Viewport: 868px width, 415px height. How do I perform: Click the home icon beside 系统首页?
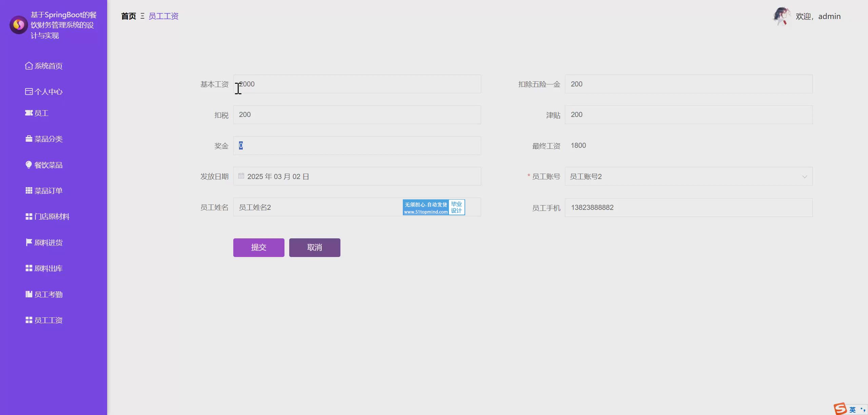coord(29,66)
